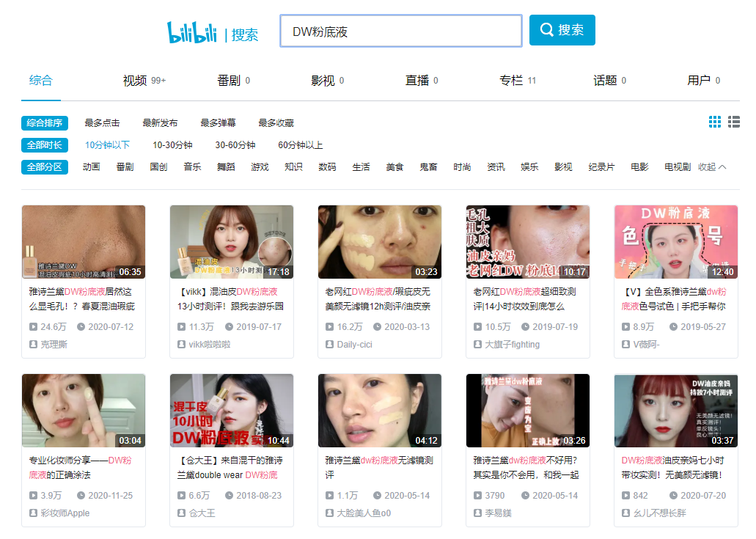Open the 12:40 色号 video thumbnail
The width and height of the screenshot is (756, 539).
(676, 242)
